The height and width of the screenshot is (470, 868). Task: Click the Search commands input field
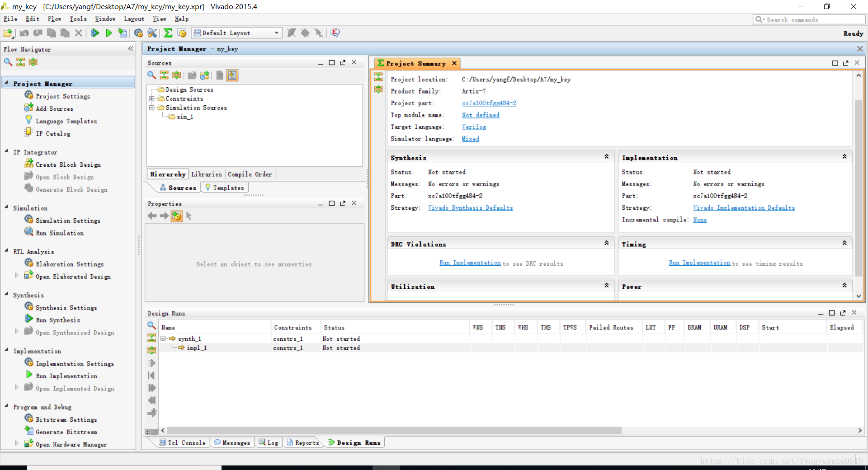pyautogui.click(x=809, y=19)
